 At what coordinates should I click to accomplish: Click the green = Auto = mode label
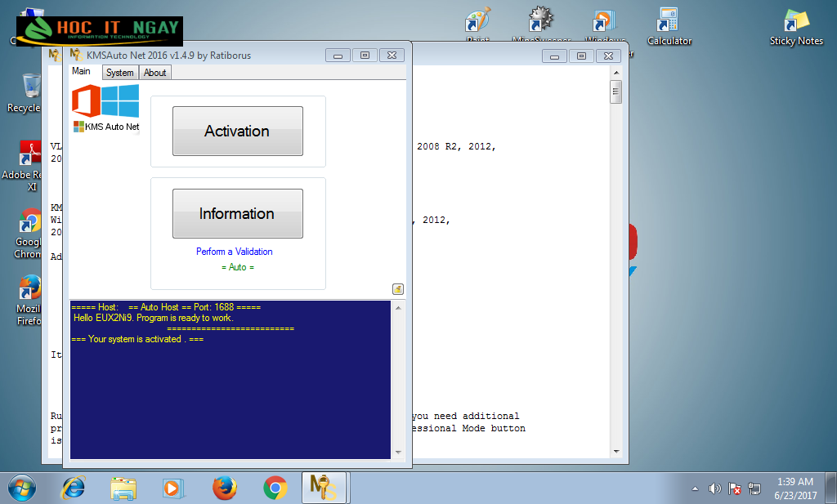pyautogui.click(x=238, y=267)
